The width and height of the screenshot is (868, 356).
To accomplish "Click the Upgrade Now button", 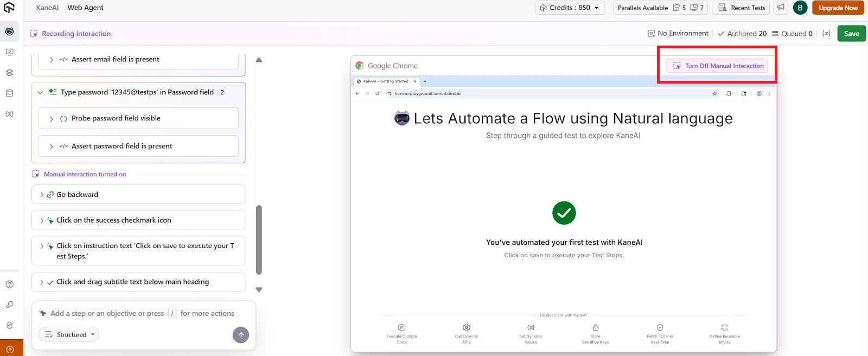I will pos(838,8).
